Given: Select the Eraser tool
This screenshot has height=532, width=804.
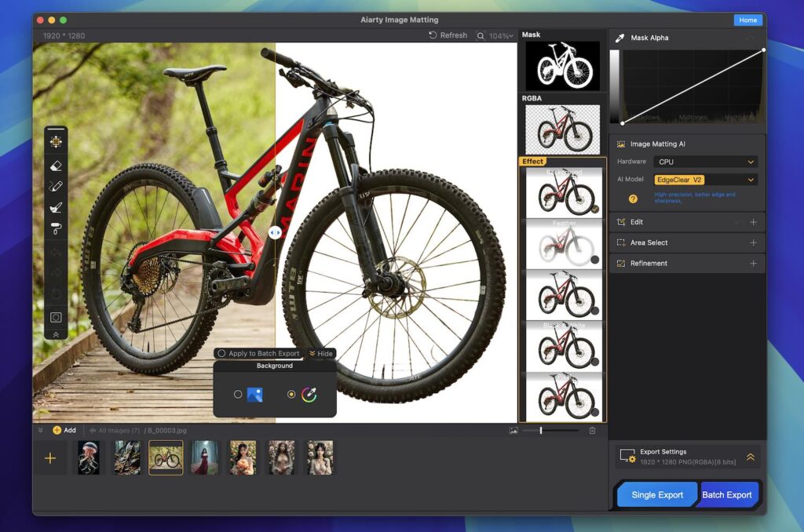Looking at the screenshot, I should tap(56, 165).
